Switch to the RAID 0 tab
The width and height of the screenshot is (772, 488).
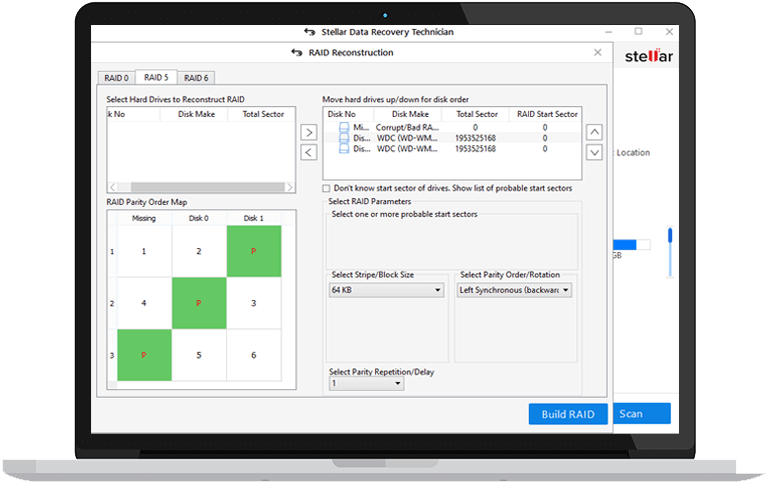click(116, 78)
